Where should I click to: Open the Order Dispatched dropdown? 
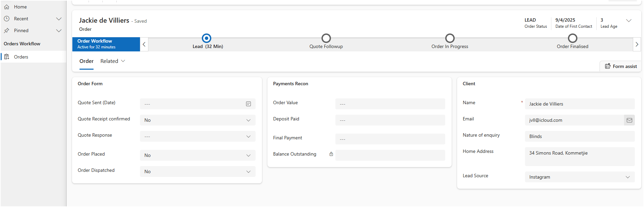(x=198, y=171)
